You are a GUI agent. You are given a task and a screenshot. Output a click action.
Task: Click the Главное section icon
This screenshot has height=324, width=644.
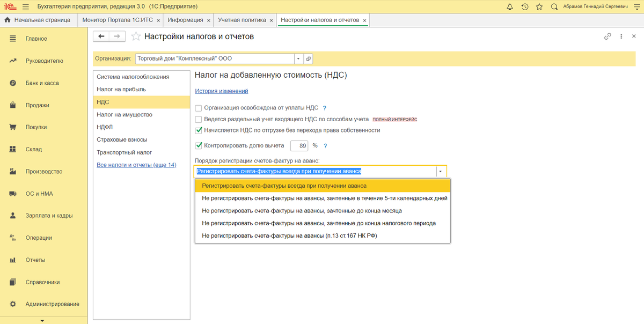(x=13, y=39)
